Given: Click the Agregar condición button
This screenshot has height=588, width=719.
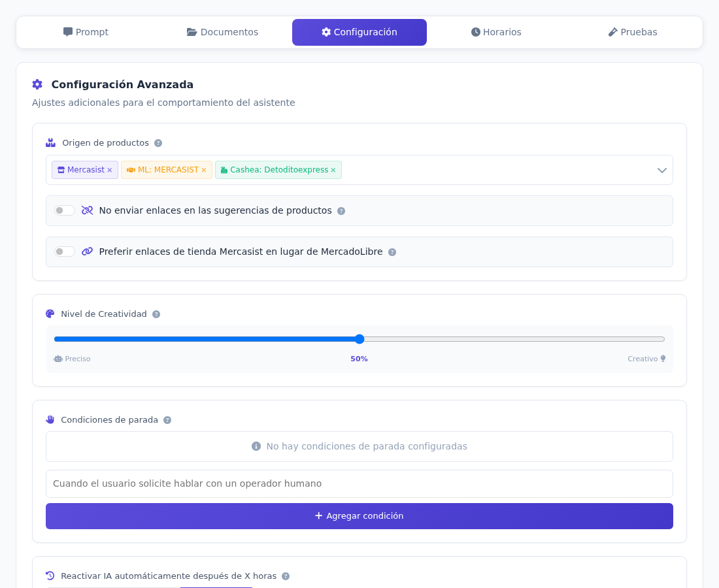Looking at the screenshot, I should point(359,516).
